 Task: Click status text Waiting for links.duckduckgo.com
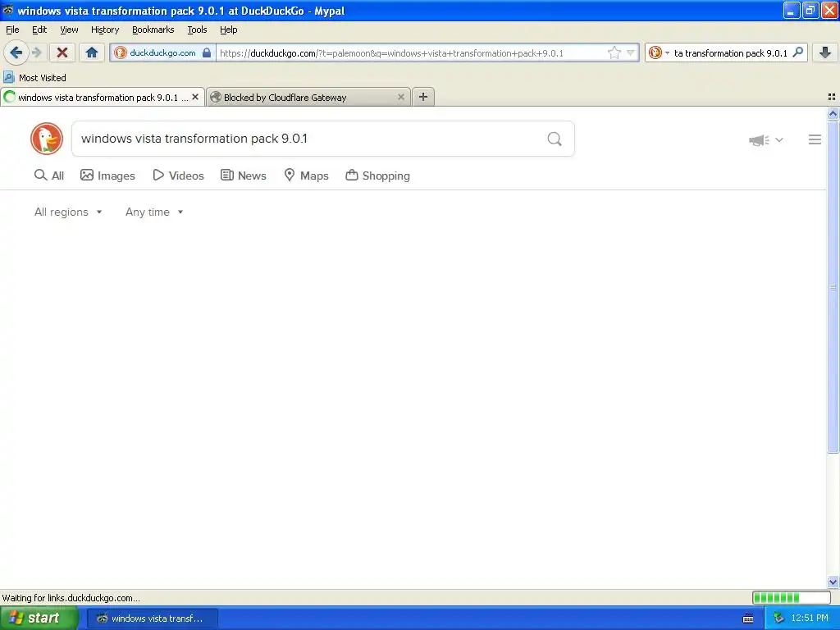point(71,598)
